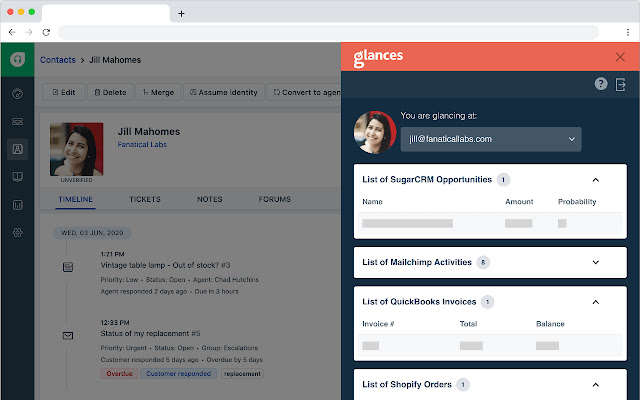Click the Assume identity button

[224, 92]
